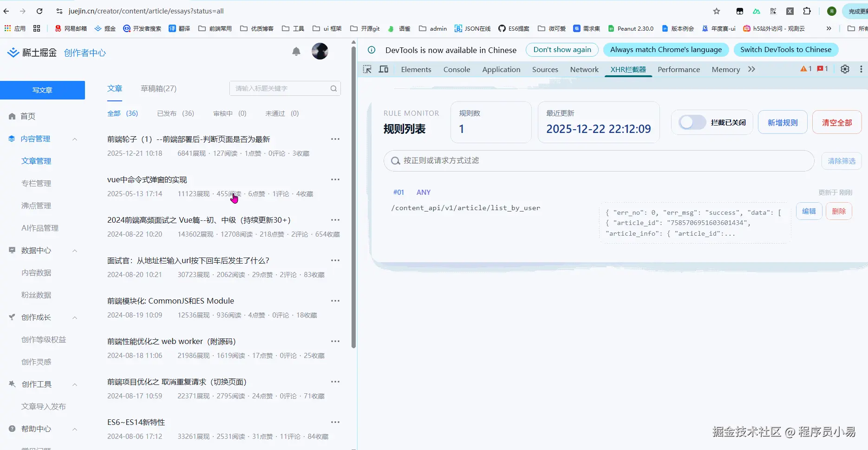Click the 写文章 button
Screen dimensions: 868x450
[43, 90]
